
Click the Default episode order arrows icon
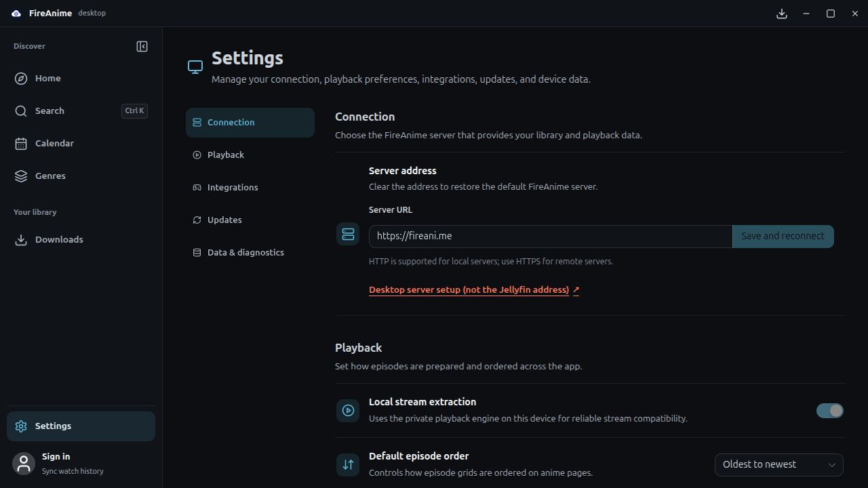(x=348, y=464)
